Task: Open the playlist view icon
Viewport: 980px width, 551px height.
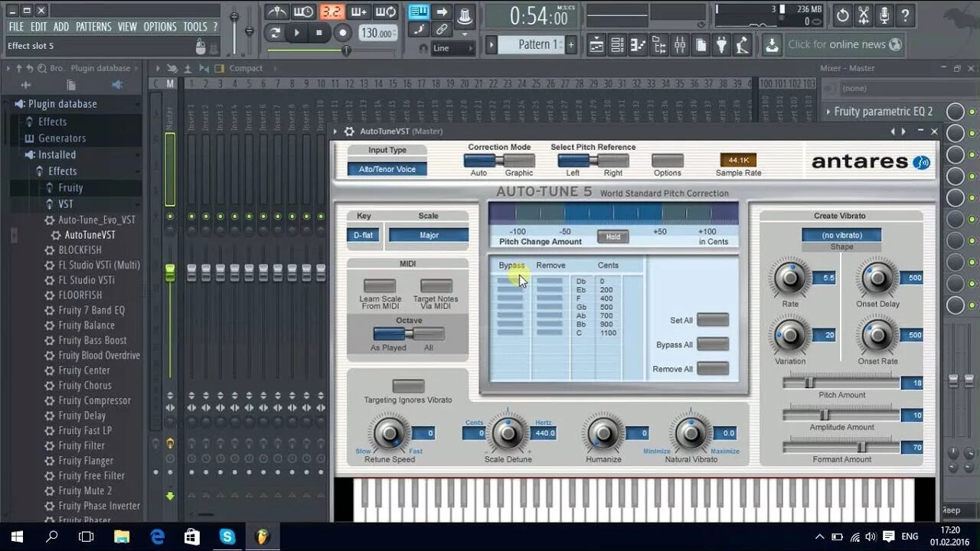Action: coord(596,45)
